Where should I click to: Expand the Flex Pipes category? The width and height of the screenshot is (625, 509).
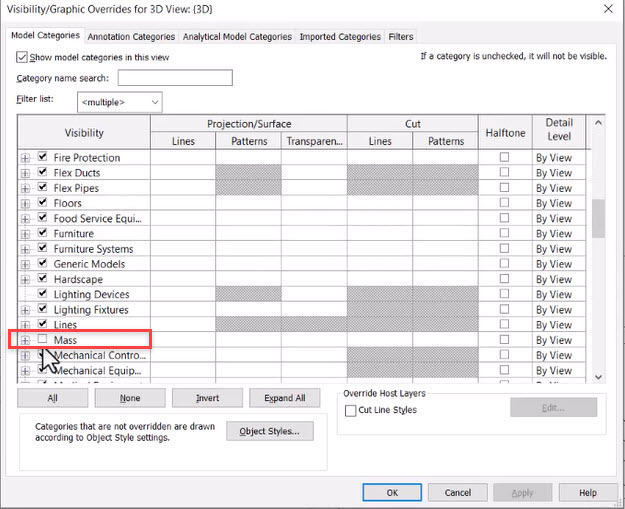25,189
